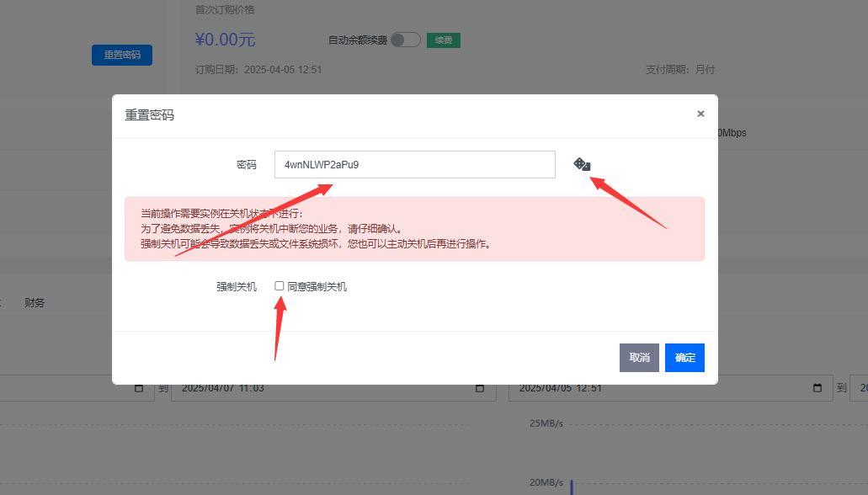Click the 2025/04/05 12:51 date field
Screen dimensions: 868x495
click(x=670, y=388)
